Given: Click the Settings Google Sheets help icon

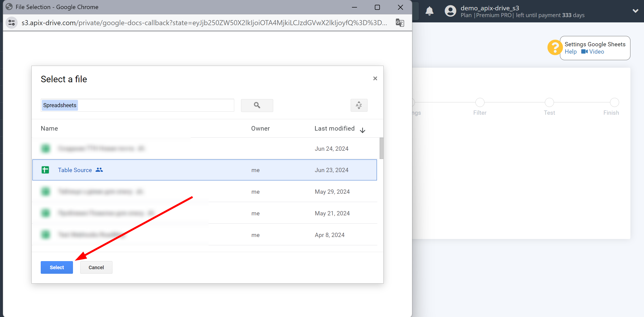Looking at the screenshot, I should pos(555,47).
